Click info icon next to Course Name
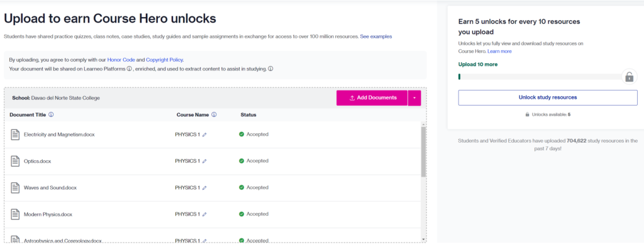Screen dimensions: 644x247 tap(214, 114)
